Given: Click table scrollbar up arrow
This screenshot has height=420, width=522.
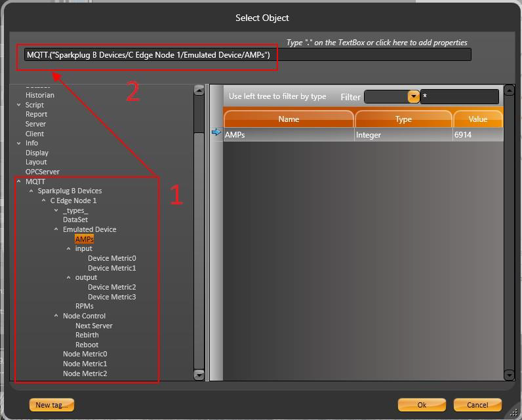Looking at the screenshot, I should (x=509, y=90).
